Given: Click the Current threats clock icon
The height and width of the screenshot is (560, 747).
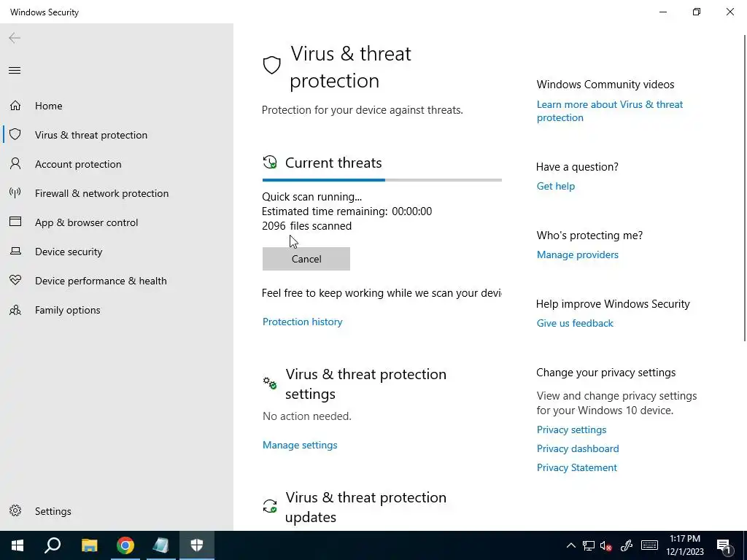Looking at the screenshot, I should (x=270, y=163).
